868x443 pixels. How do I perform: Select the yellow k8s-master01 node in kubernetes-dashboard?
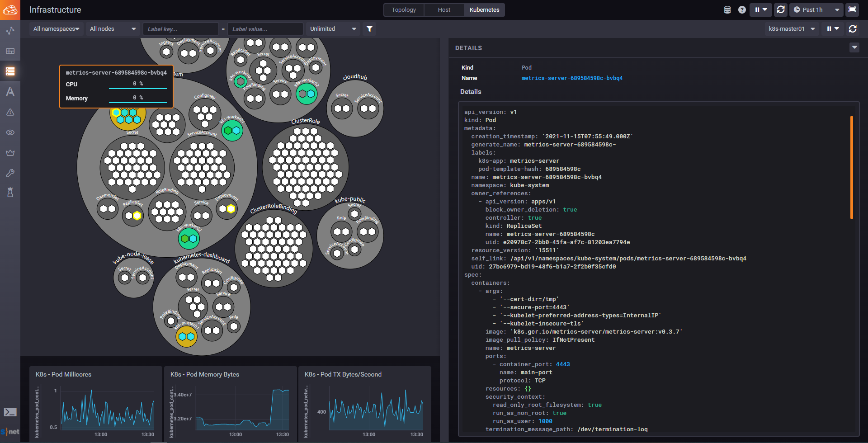click(186, 336)
